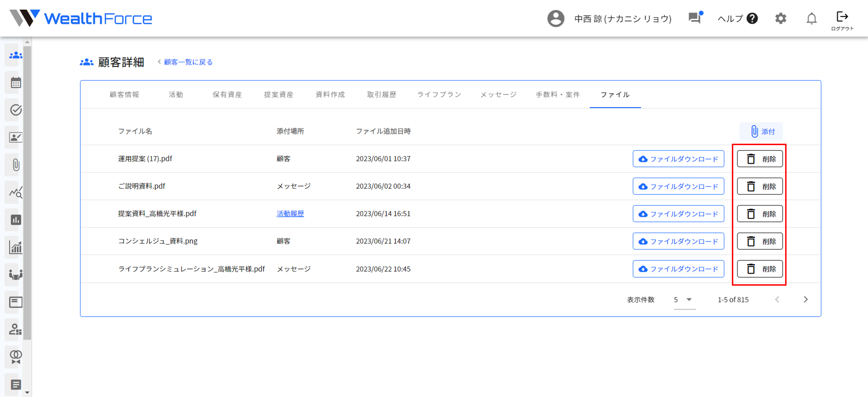Open the notification bell icon

[812, 19]
